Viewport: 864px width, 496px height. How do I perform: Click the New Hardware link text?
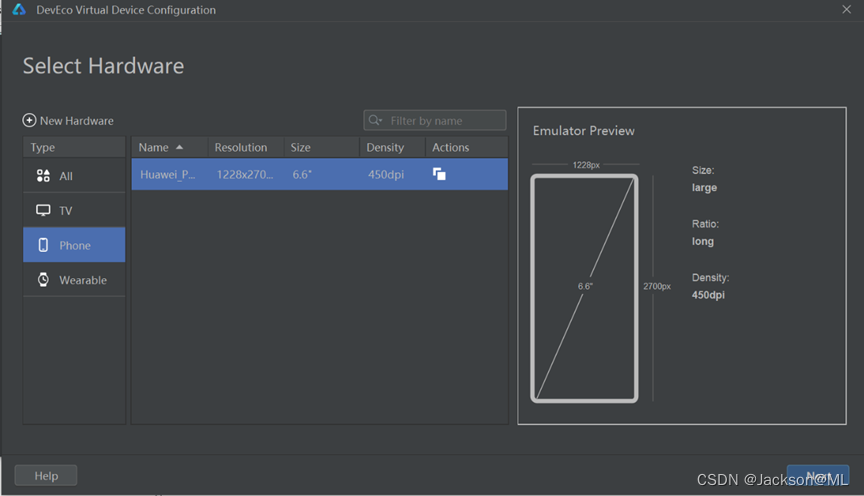coord(77,121)
